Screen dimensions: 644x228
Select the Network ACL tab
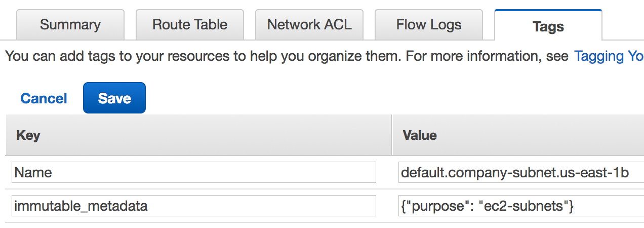click(x=309, y=25)
